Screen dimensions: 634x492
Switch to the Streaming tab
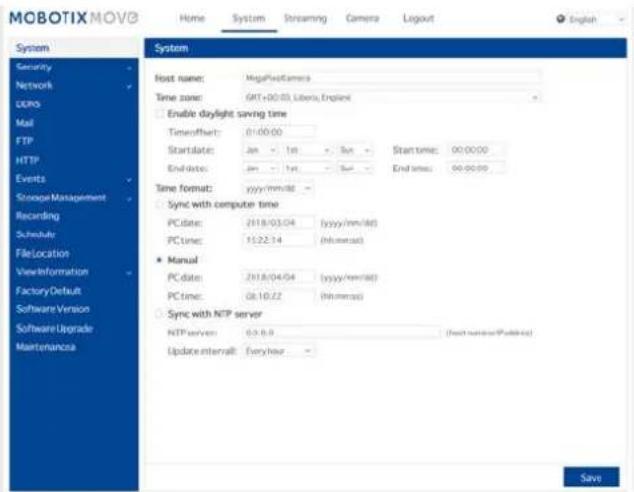305,18
